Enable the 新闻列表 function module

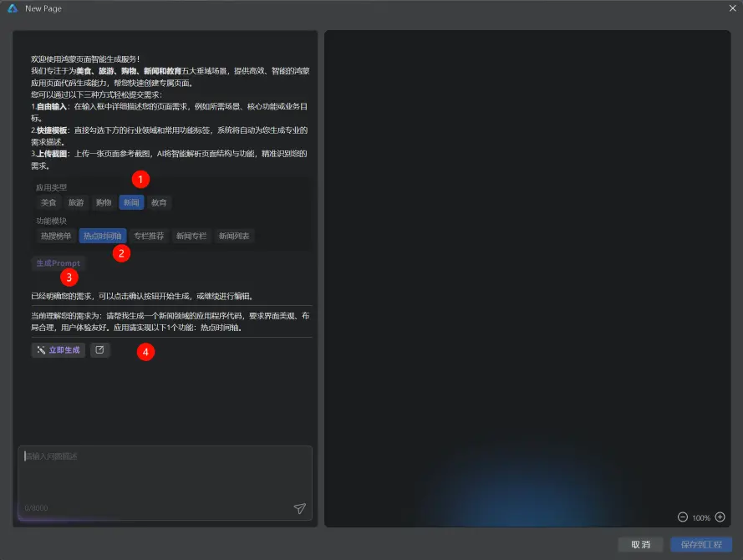point(235,236)
